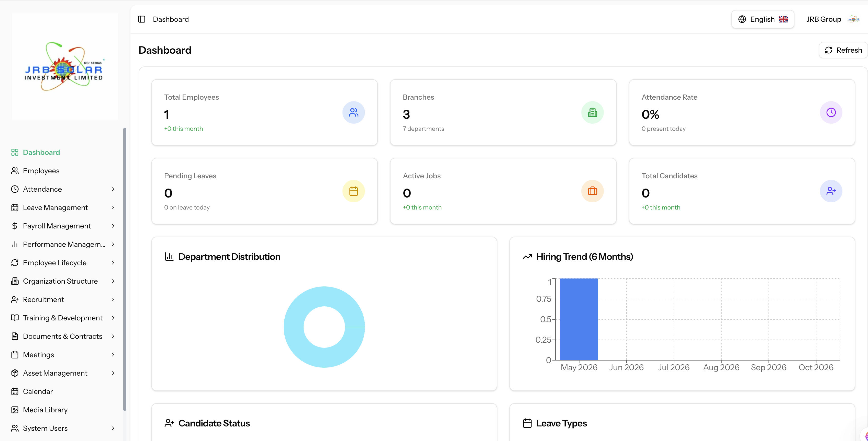Expand the Leave Management chevron
The width and height of the screenshot is (868, 441).
113,207
